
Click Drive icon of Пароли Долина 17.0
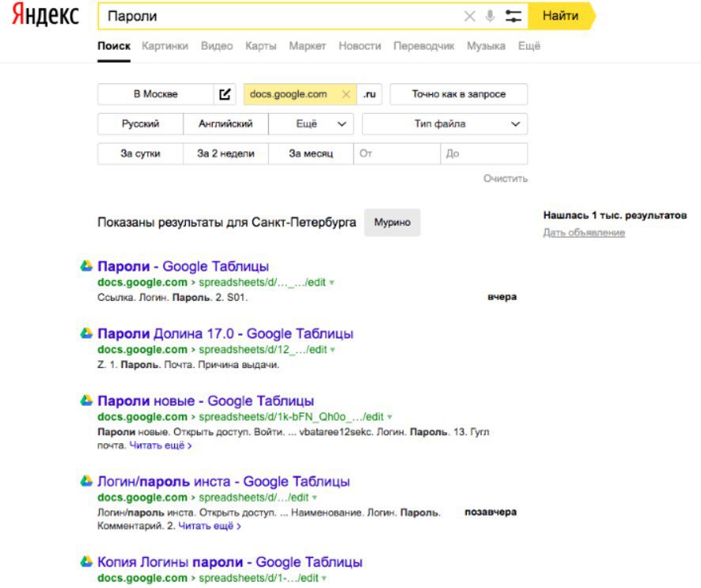point(85,333)
